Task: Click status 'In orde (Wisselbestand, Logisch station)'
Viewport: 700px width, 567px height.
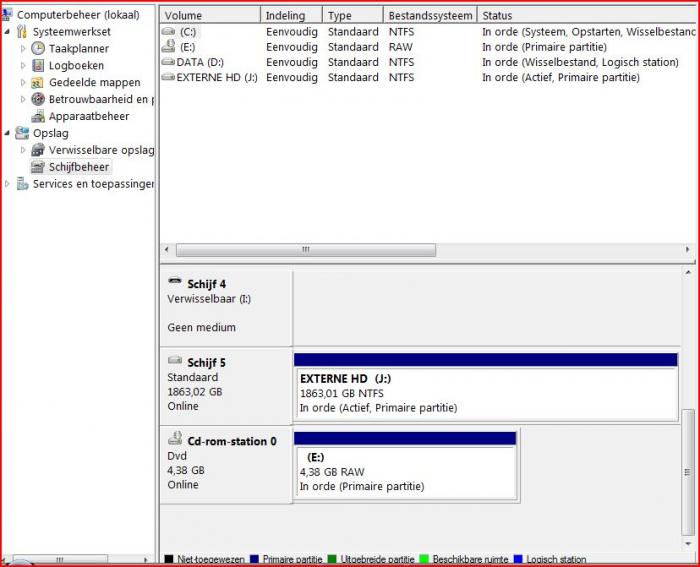Action: pos(580,62)
